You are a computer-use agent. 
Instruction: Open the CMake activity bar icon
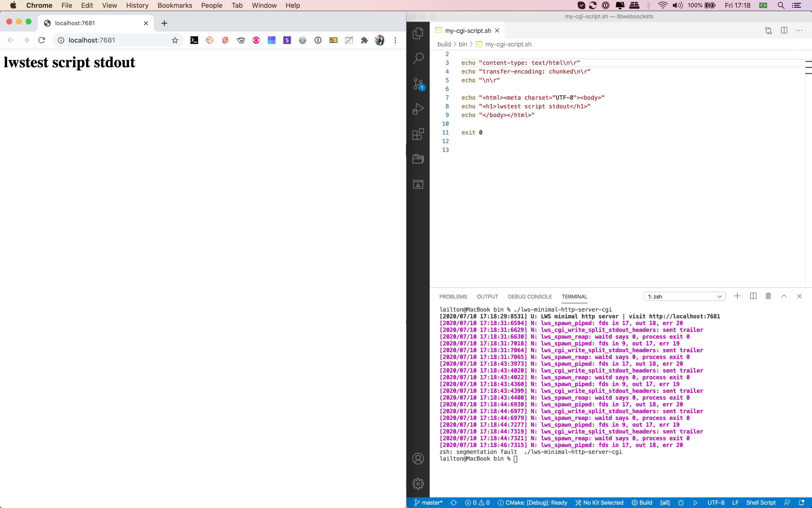click(x=418, y=184)
